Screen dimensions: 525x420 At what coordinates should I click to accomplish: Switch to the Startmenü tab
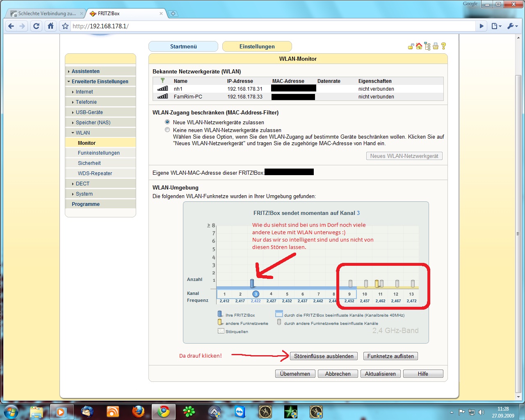coord(183,47)
